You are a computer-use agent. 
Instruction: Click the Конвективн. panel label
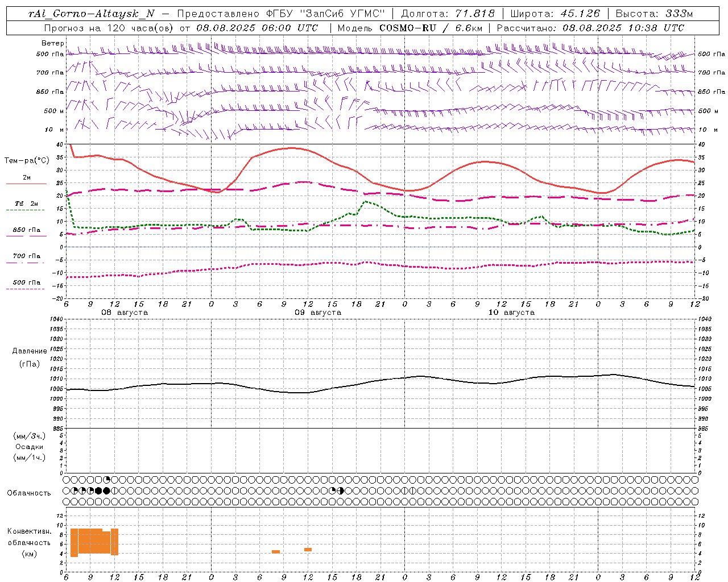tap(30, 531)
